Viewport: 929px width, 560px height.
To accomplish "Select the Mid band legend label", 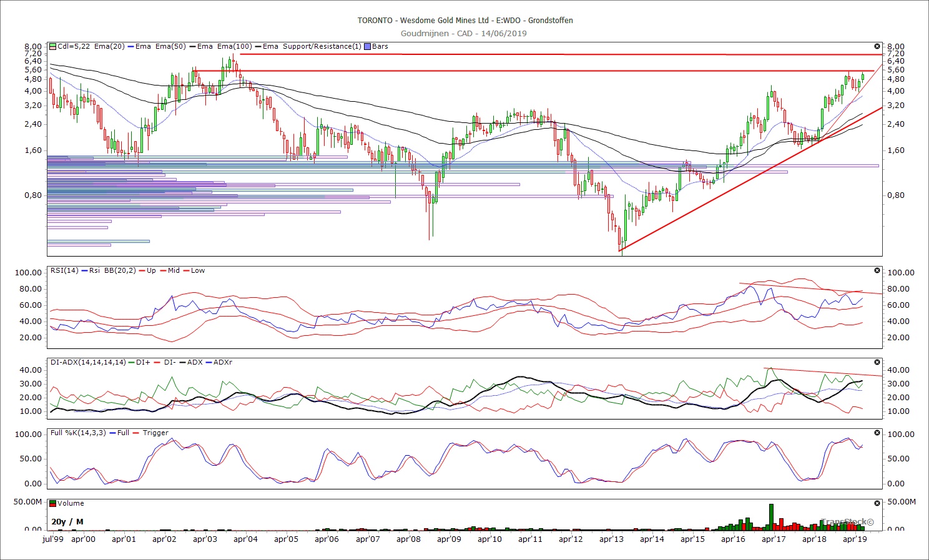I will click(174, 270).
